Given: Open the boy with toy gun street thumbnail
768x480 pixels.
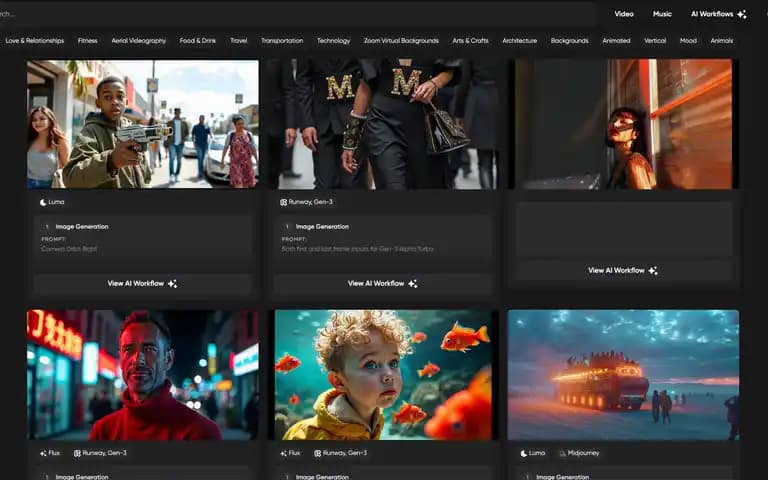Looking at the screenshot, I should (x=143, y=124).
